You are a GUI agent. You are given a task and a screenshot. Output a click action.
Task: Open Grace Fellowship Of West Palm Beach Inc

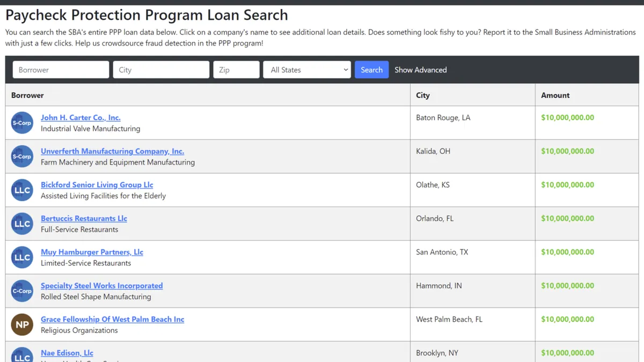(112, 319)
